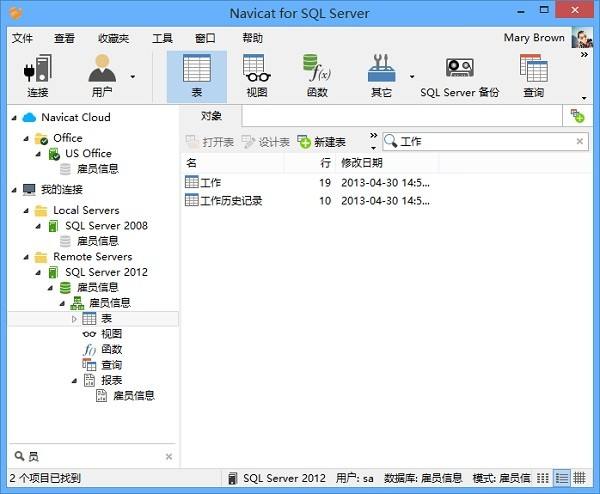Open the 函数 functions toolbar button
This screenshot has width=600, height=494.
click(317, 77)
